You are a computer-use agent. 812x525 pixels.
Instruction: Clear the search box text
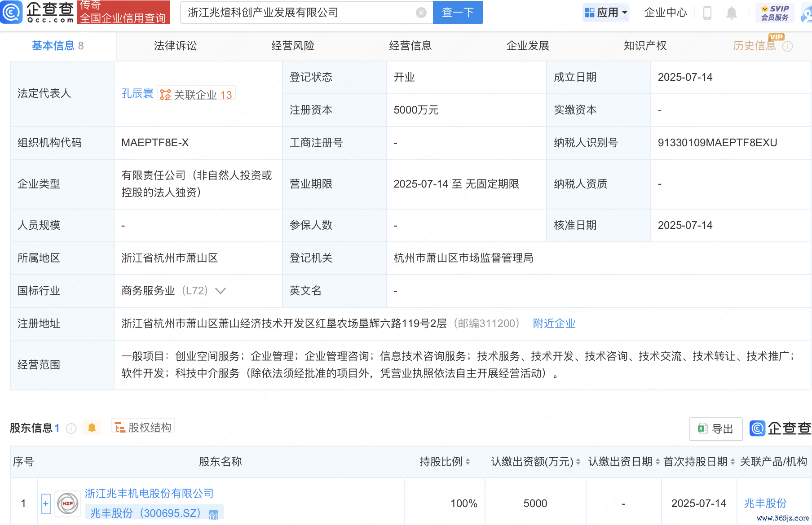point(421,13)
